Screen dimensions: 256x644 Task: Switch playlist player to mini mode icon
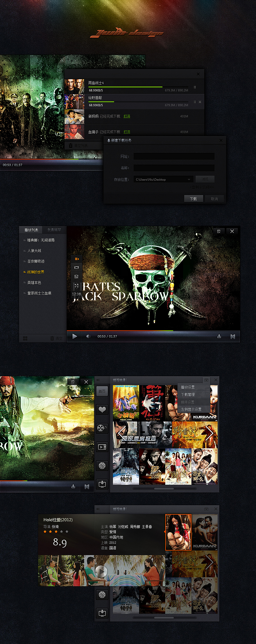(x=219, y=231)
